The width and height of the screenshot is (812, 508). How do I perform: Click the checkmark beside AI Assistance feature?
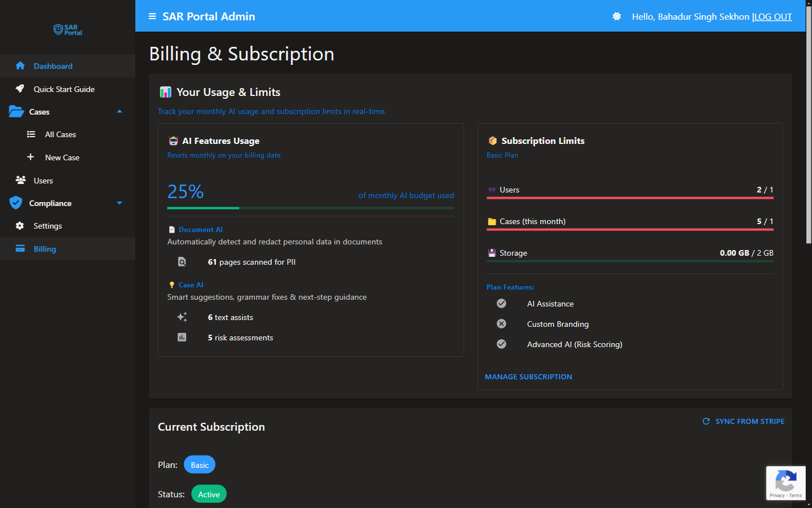(501, 303)
